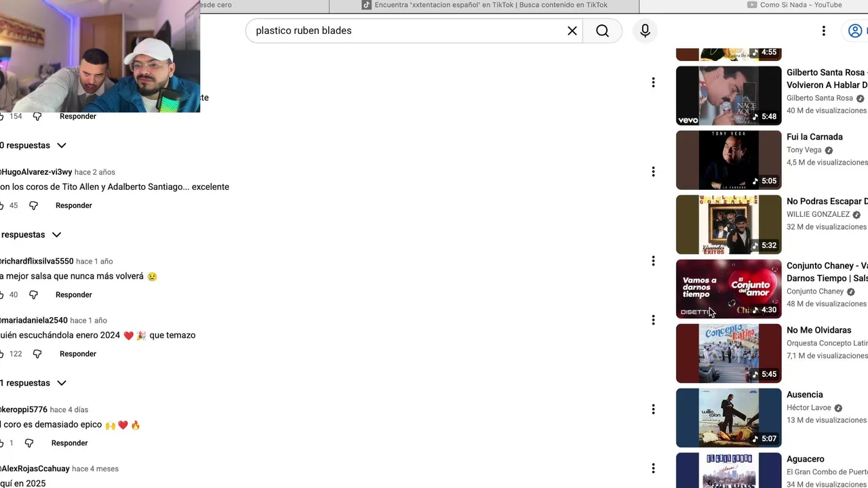Viewport: 868px width, 488px height.
Task: Open keroppi5776 channel link
Action: coord(24,410)
